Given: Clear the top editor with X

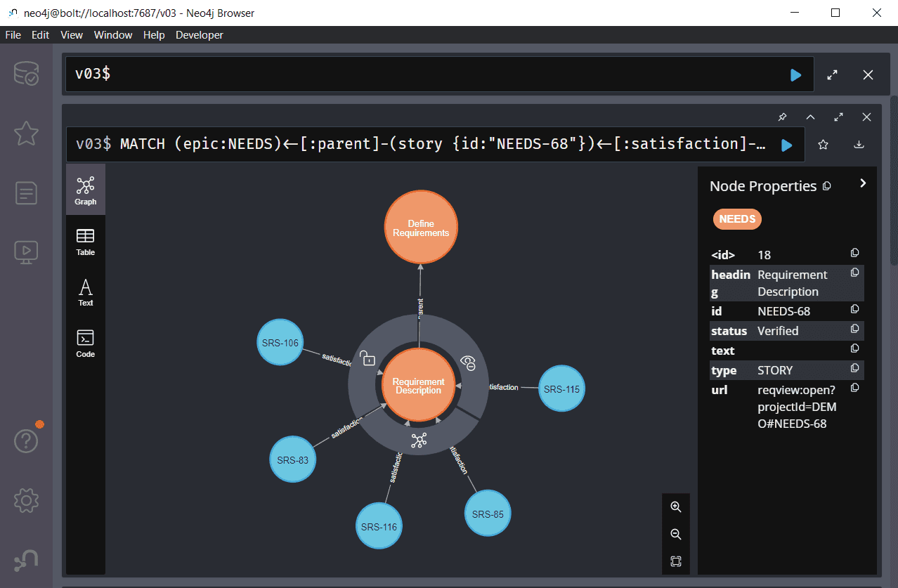Looking at the screenshot, I should pyautogui.click(x=868, y=74).
